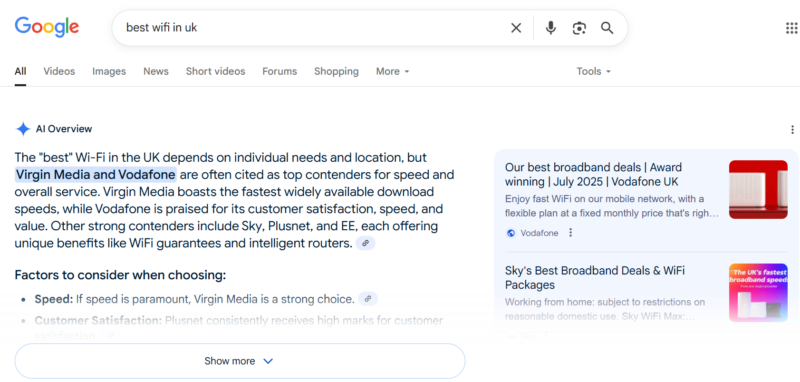Image resolution: width=800 pixels, height=382 pixels.
Task: Click 'Factors to consider when choosing:' heading
Action: (120, 275)
